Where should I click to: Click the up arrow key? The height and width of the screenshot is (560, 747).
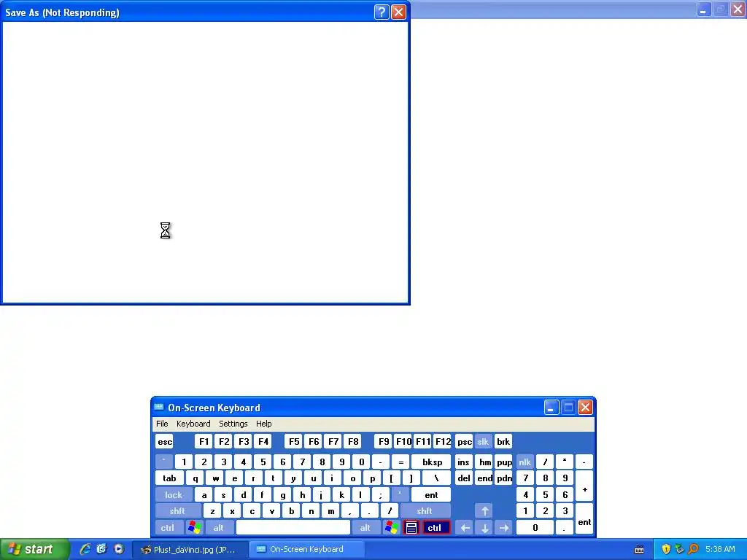484,511
